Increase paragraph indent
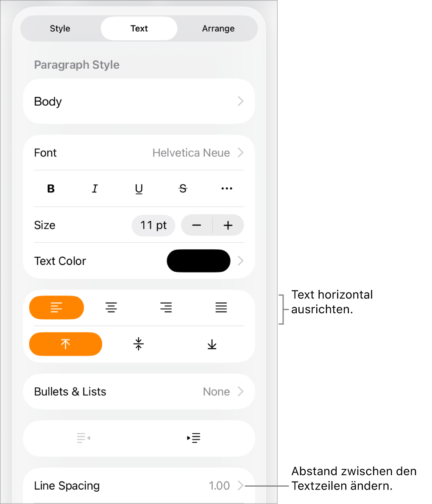The height and width of the screenshot is (504, 432). (x=194, y=438)
